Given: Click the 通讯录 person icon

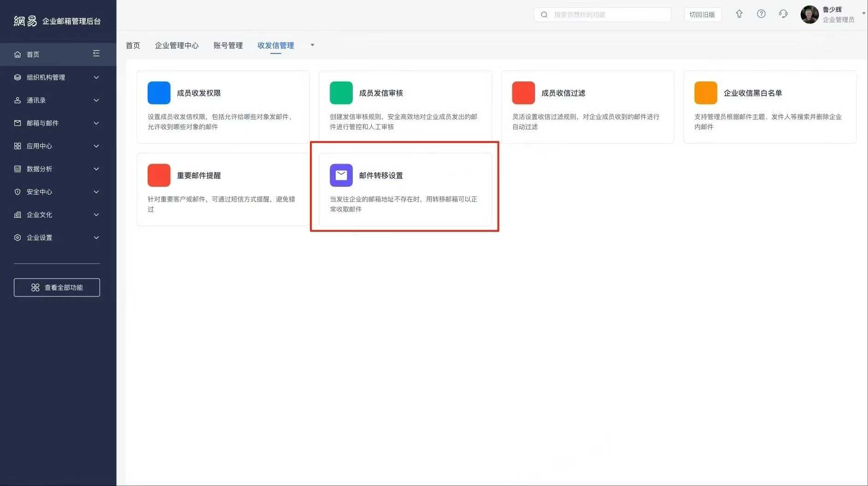Looking at the screenshot, I should click(x=18, y=100).
